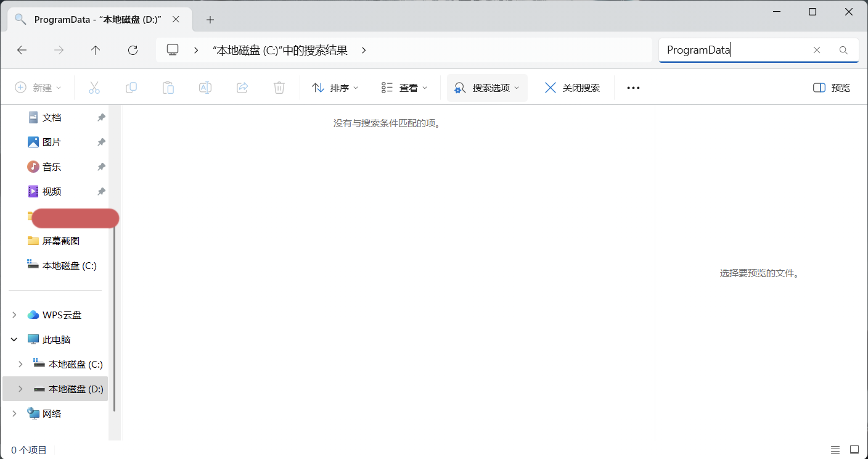Go back to the previous folder
868x459 pixels.
coord(22,50)
